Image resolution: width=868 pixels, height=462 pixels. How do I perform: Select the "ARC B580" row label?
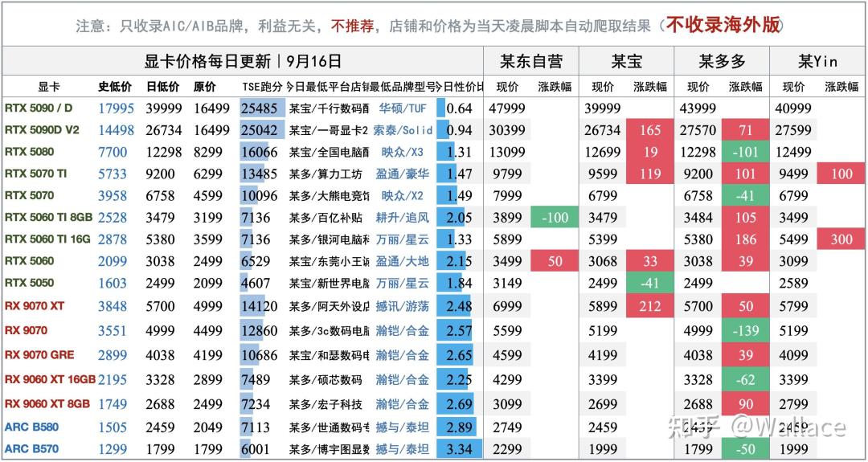[31, 427]
